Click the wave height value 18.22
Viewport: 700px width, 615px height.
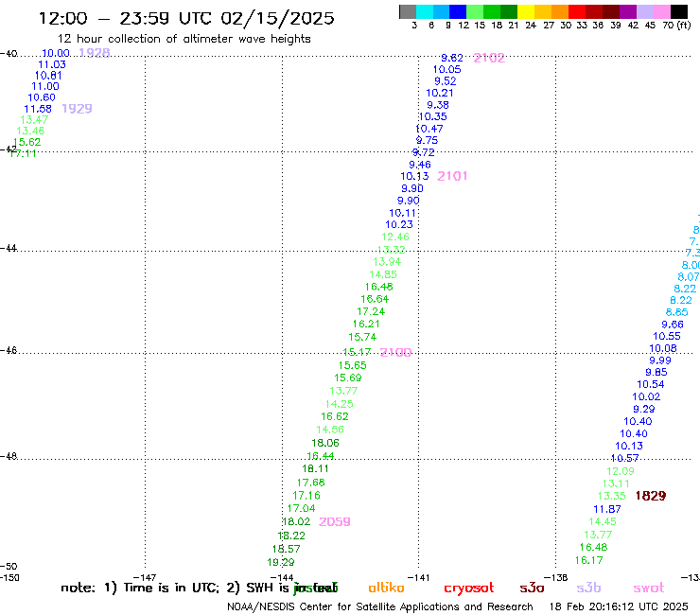click(x=291, y=536)
